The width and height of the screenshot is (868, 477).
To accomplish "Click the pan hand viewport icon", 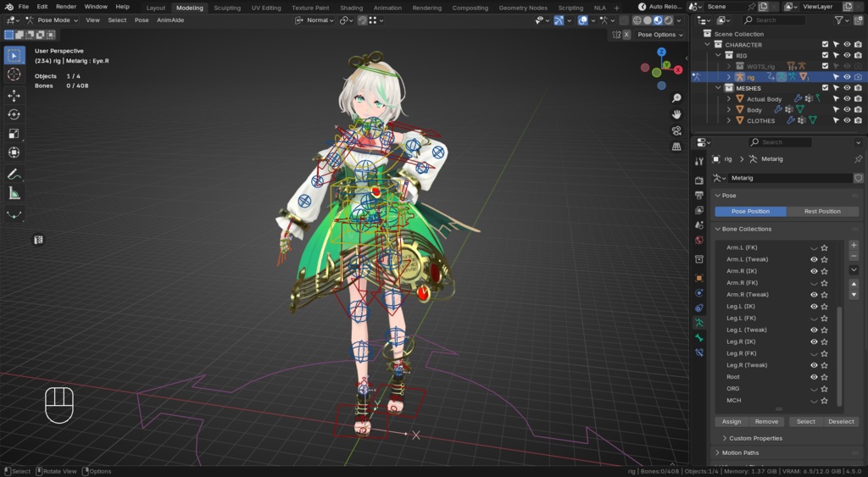I will (676, 114).
